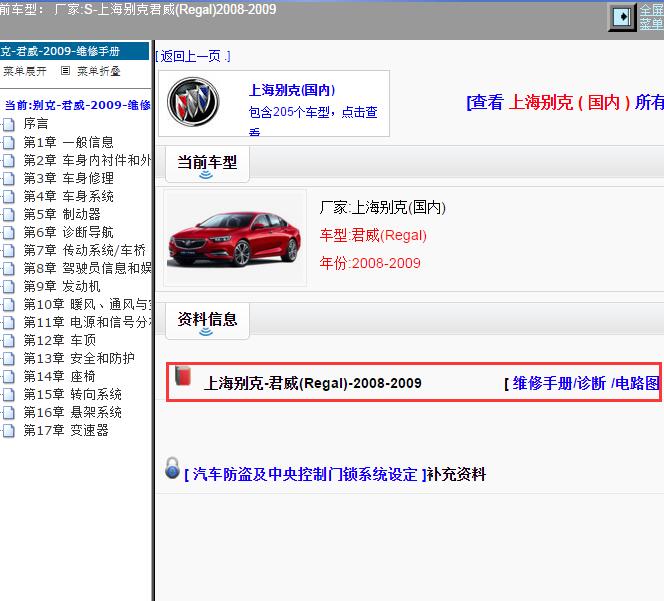Open 第13章 安全和防护 chapter
Viewport: 664px width, 601px height.
click(79, 358)
